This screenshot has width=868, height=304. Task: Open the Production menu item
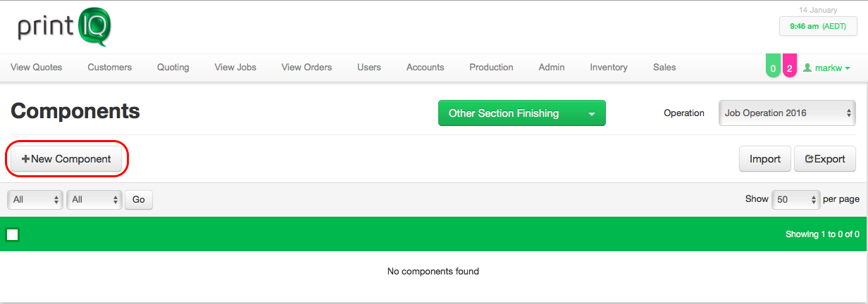pyautogui.click(x=491, y=68)
